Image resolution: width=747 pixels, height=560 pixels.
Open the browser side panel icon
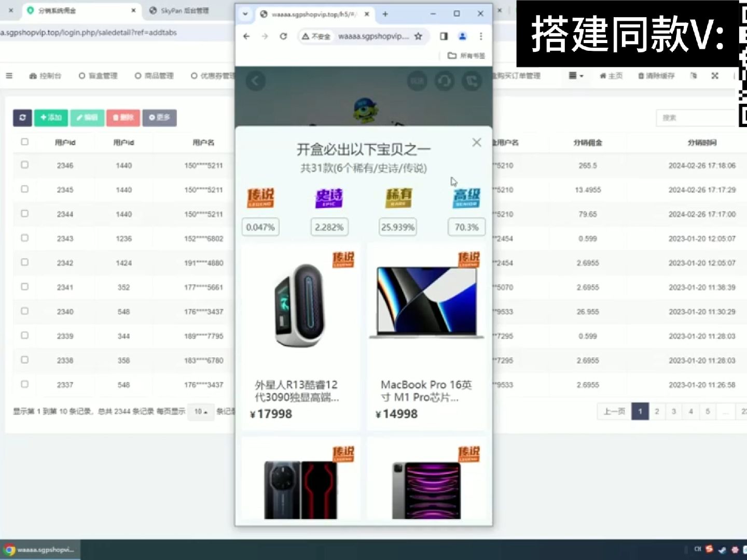pos(444,36)
